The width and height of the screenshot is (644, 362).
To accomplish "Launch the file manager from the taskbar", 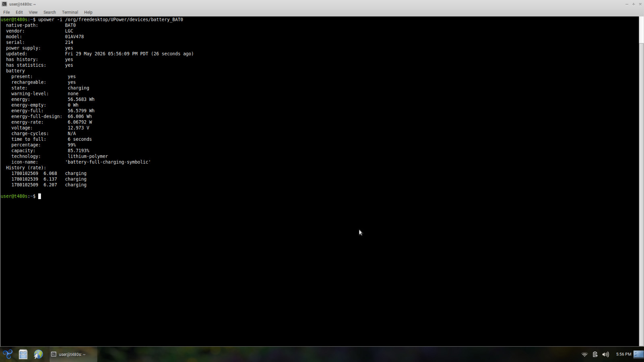I will (x=23, y=354).
